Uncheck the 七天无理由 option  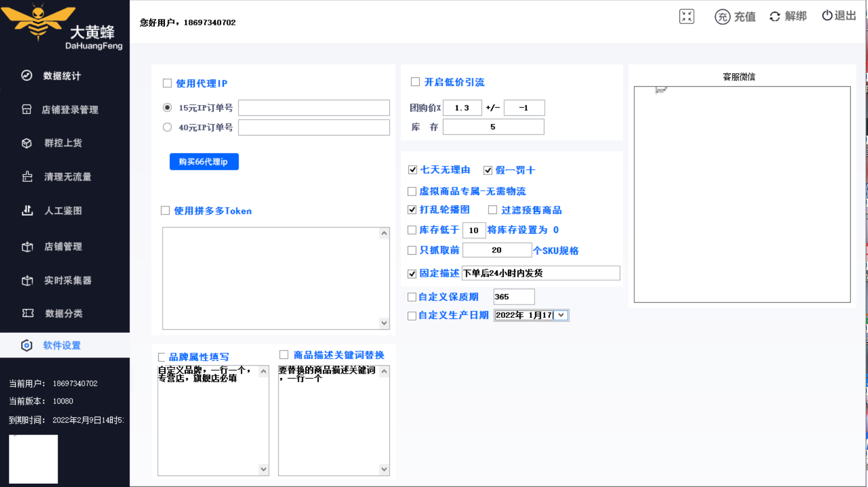(x=413, y=170)
